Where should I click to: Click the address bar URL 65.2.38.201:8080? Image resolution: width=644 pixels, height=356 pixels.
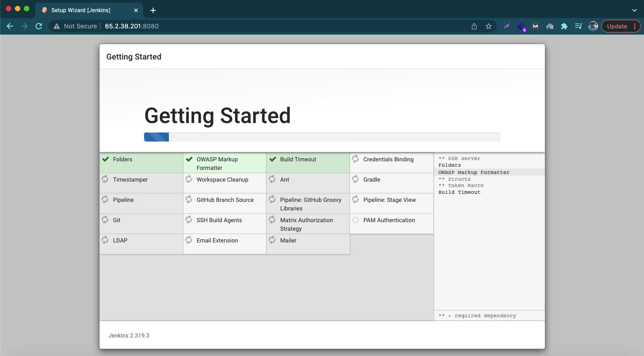point(132,26)
